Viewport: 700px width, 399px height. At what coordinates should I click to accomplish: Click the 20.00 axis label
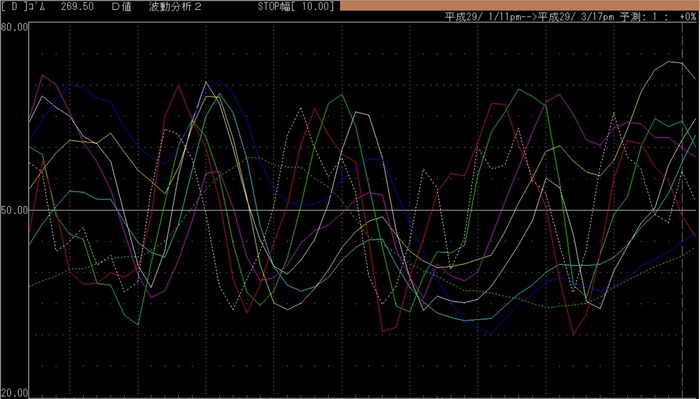tap(14, 393)
